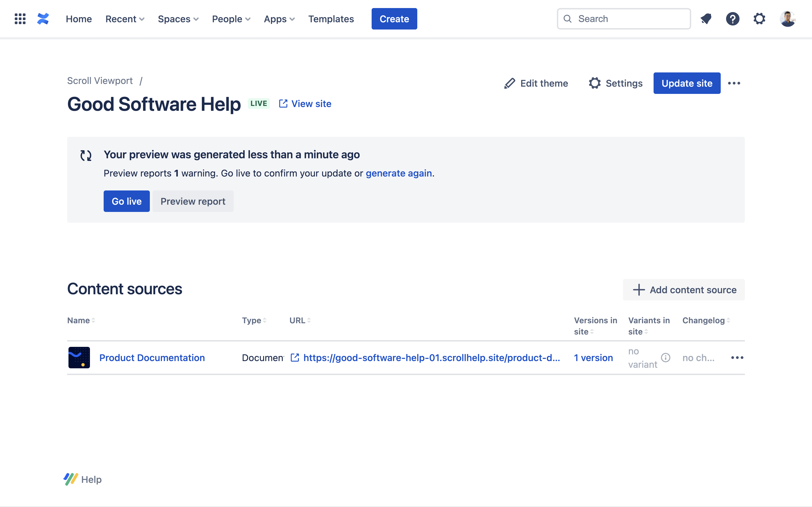Open Product Documentation row actions menu
Screen dimensions: 812x507
[x=737, y=358]
